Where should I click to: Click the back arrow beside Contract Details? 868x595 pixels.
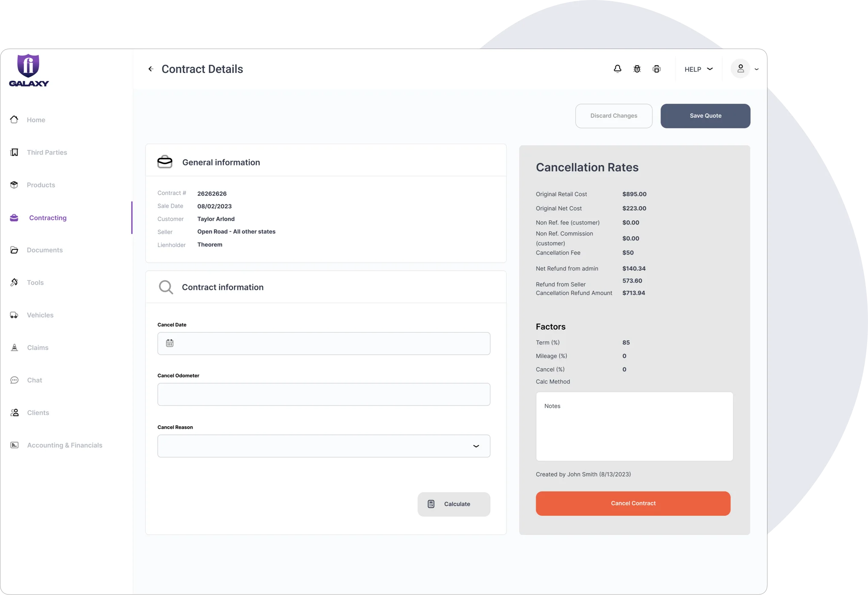150,69
